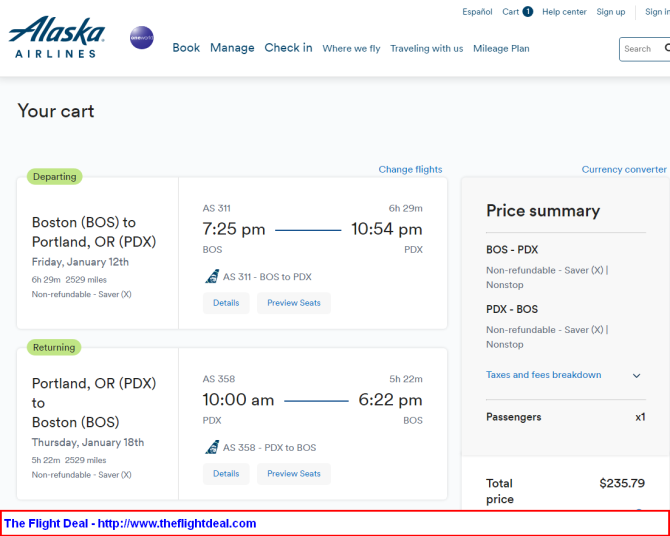Click Preview Seats for flight AS 311
This screenshot has width=670, height=536.
point(294,303)
